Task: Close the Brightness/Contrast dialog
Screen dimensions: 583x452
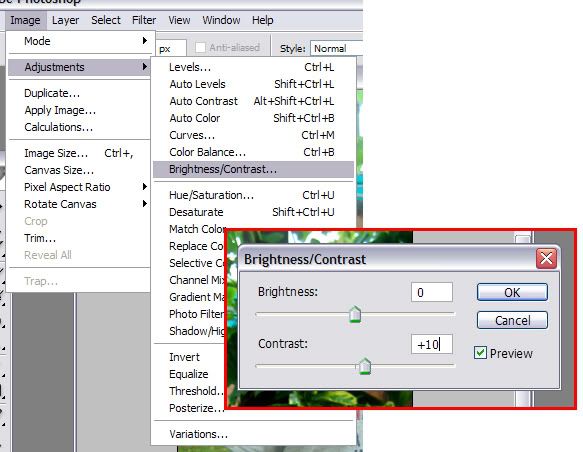Action: click(x=546, y=258)
